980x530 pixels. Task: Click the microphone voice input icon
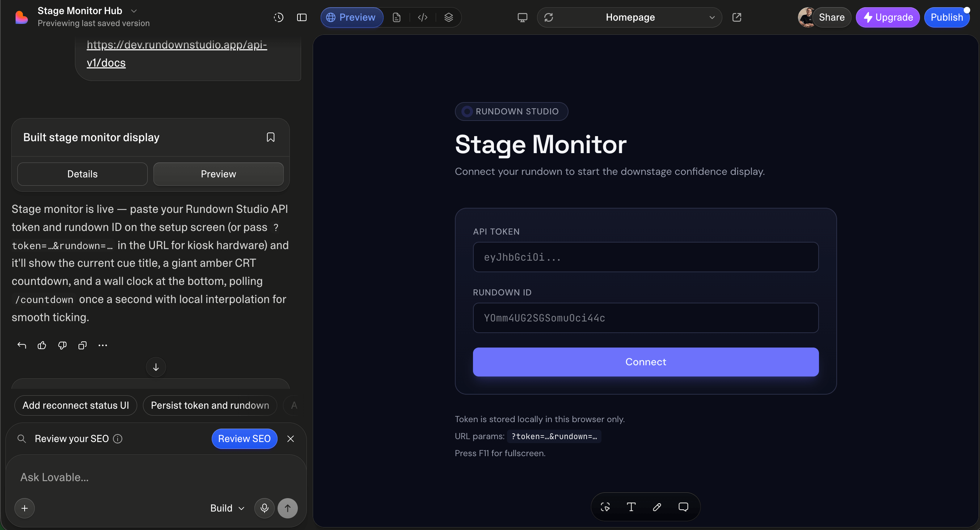coord(265,508)
